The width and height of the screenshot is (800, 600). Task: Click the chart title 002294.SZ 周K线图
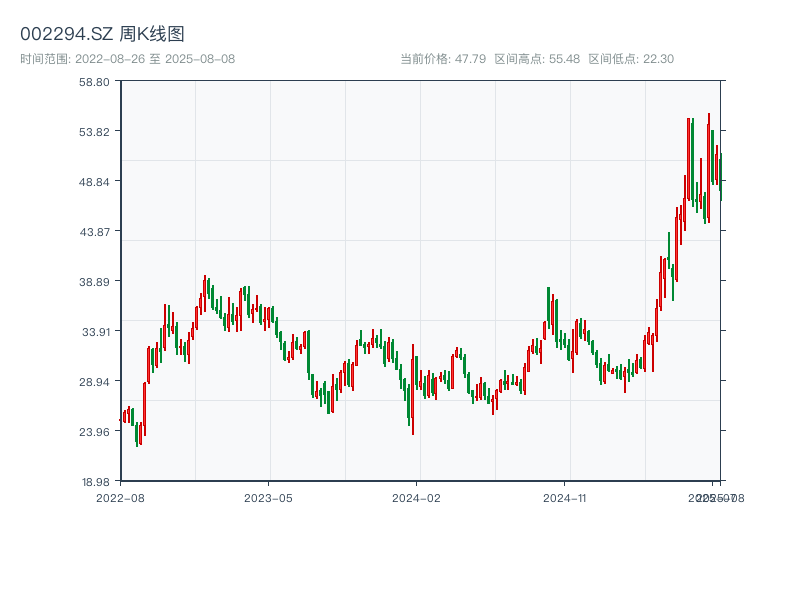pyautogui.click(x=102, y=34)
